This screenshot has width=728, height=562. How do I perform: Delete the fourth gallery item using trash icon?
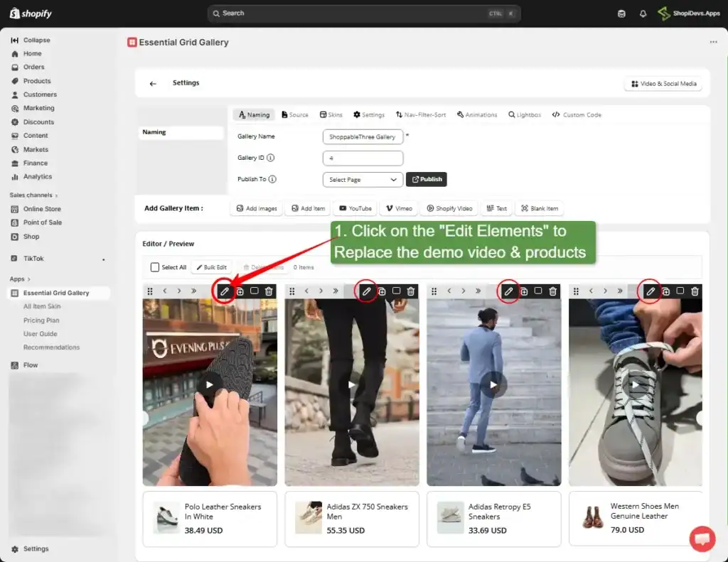(695, 291)
